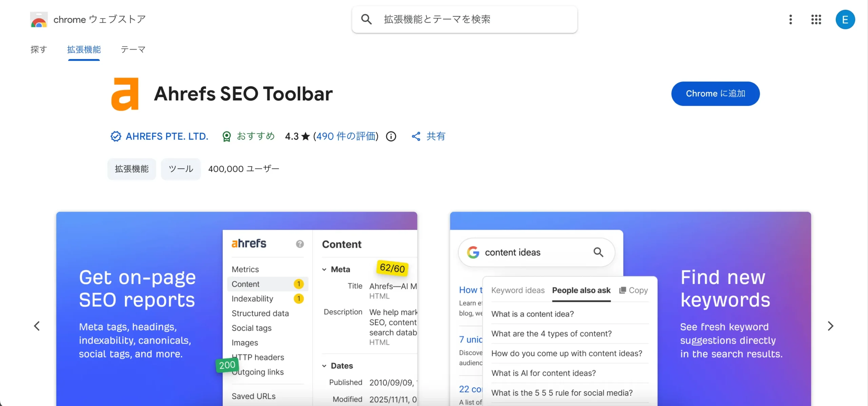
Task: Click the Ahrefs orange logo icon
Action: pyautogui.click(x=125, y=94)
